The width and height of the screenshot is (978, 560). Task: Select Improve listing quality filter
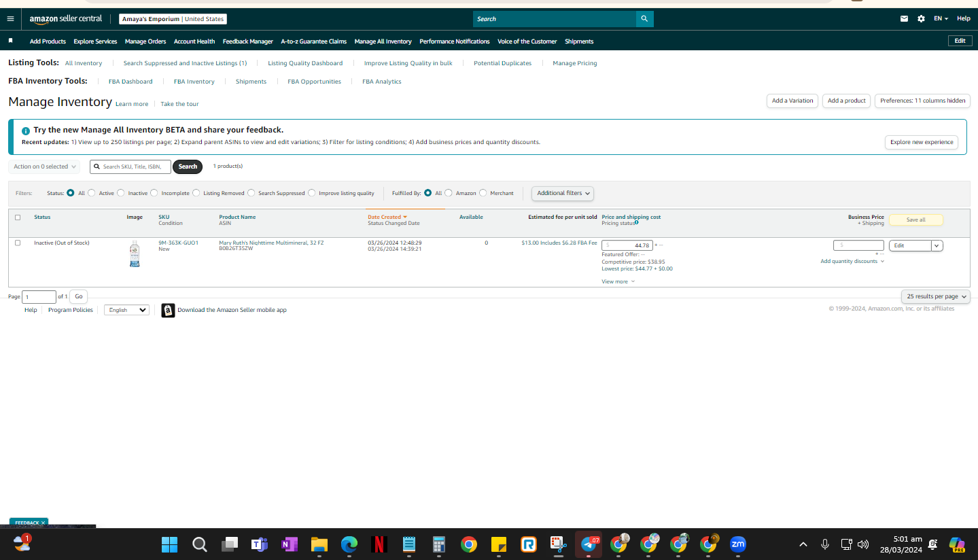[x=312, y=193]
